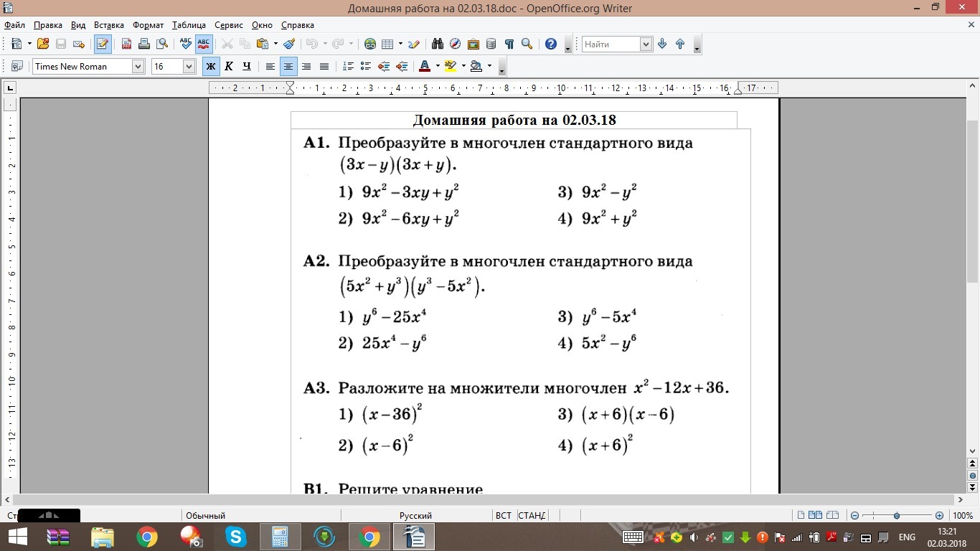Expand the Найти search history dropdown
Image resolution: width=980 pixels, height=551 pixels.
coord(646,44)
